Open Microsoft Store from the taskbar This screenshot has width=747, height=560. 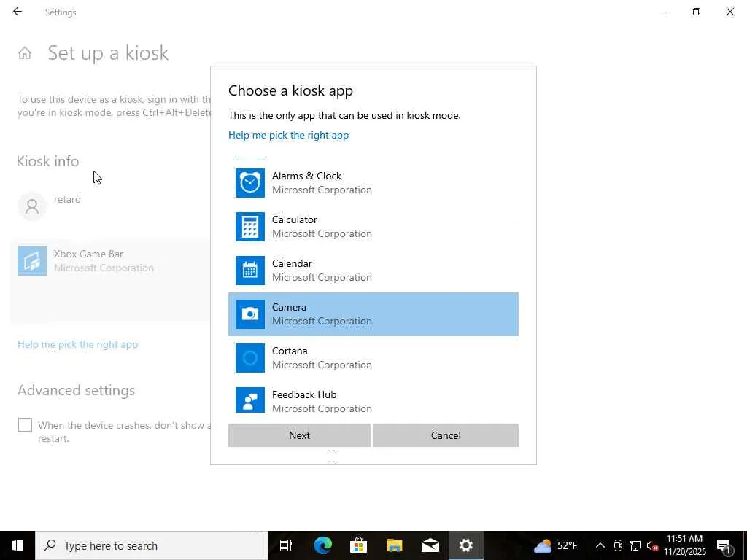(x=358, y=545)
